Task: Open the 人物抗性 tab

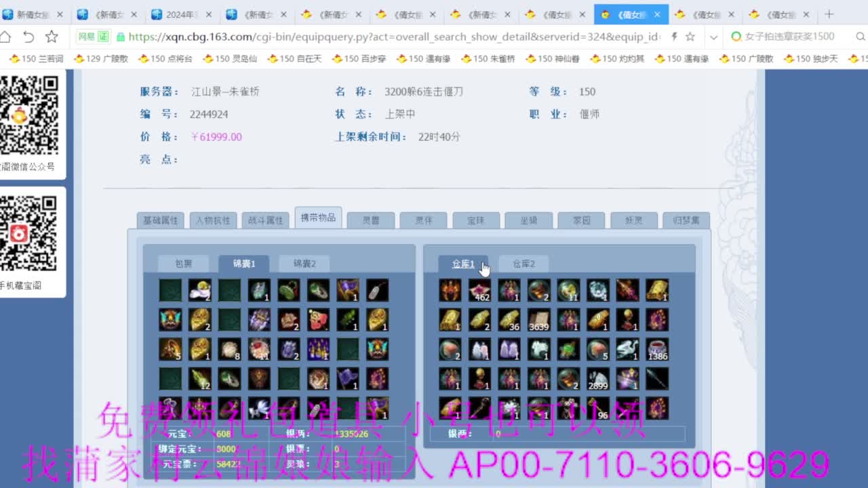Action: point(213,220)
